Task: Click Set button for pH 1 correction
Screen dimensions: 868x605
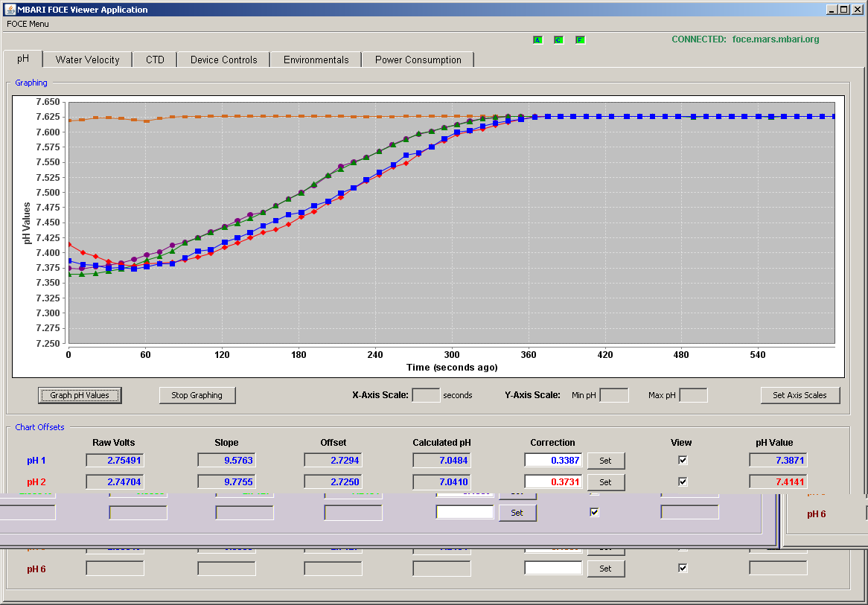Action: click(606, 461)
